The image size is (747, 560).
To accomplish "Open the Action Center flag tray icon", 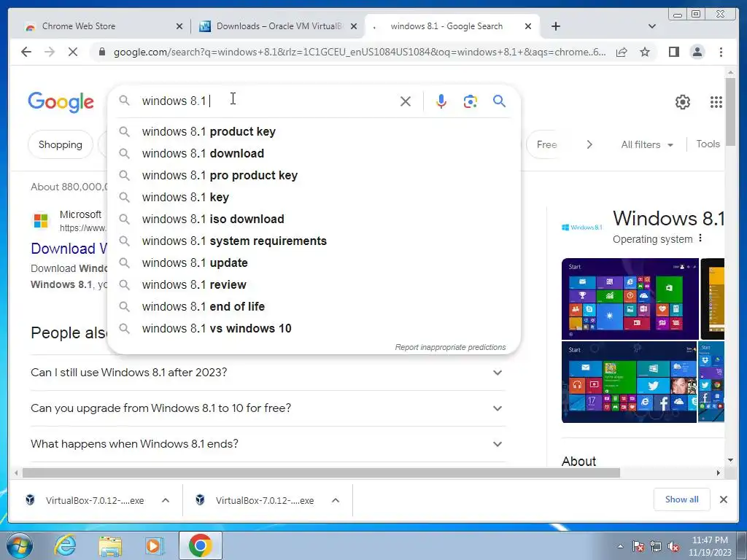I will coord(638,547).
